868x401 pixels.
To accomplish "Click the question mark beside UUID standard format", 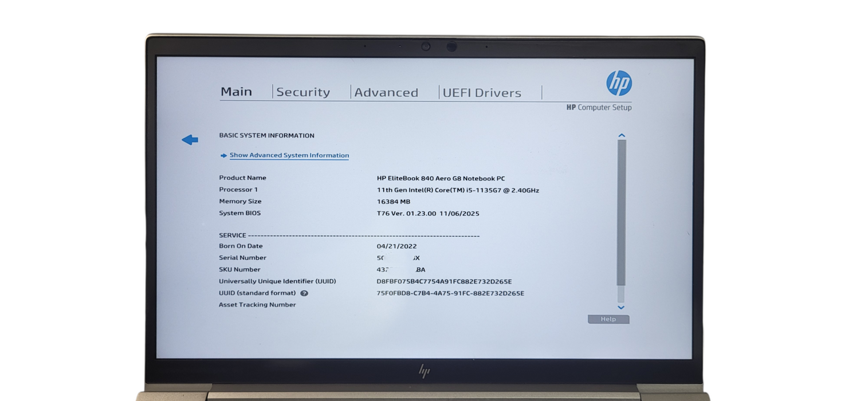I will 304,293.
